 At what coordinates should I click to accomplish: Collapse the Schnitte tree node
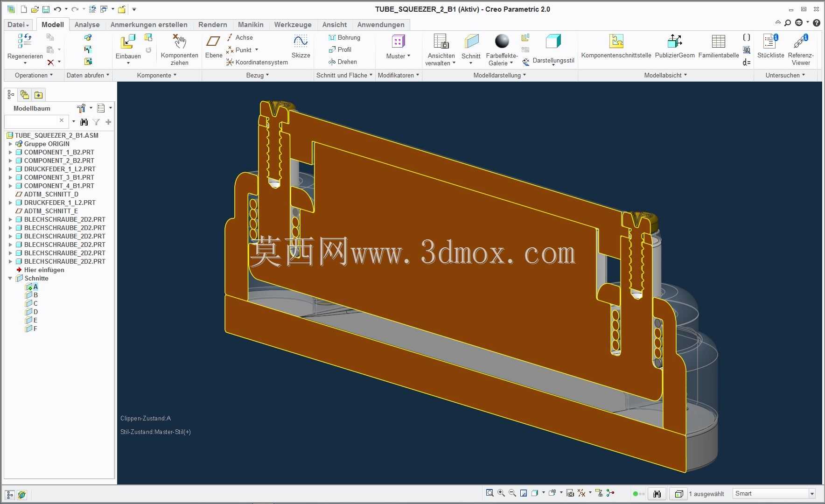pos(10,278)
